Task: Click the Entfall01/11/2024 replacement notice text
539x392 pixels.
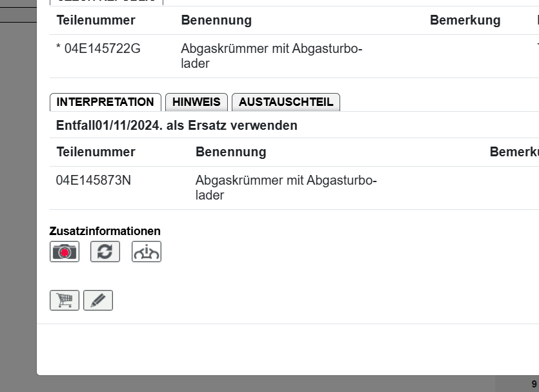Action: click(177, 125)
